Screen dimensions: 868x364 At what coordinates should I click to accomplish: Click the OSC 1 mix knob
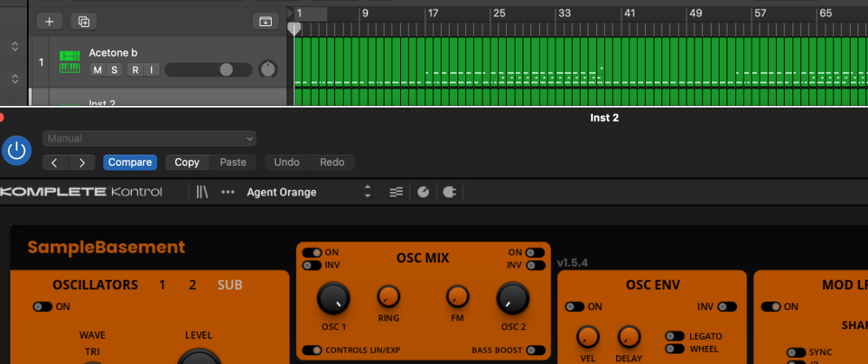coord(333,298)
